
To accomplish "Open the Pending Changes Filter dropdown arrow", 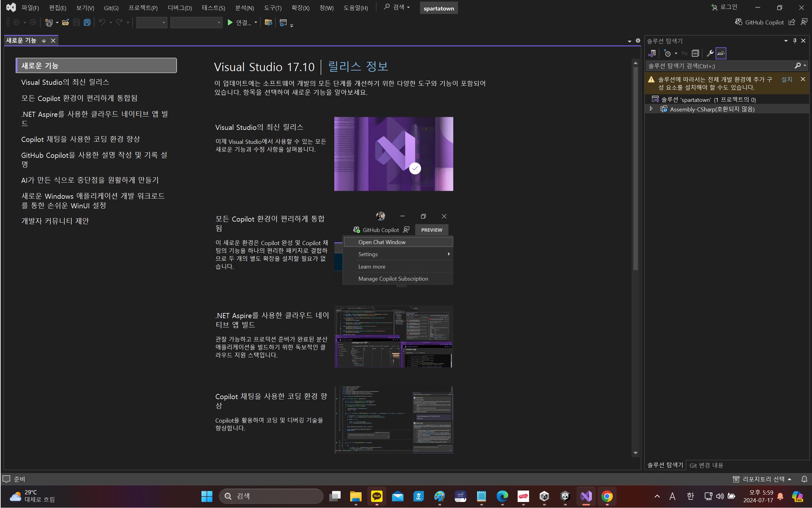I will coord(676,53).
